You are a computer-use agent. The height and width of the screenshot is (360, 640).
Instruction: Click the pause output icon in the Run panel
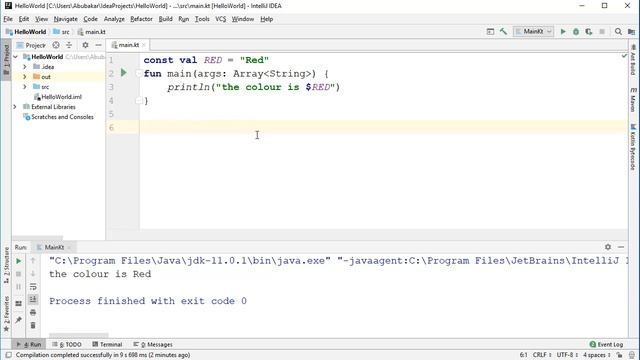[18, 287]
